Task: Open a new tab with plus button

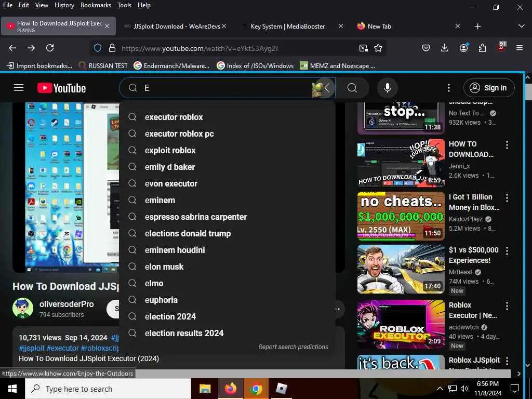Action: 478,26
